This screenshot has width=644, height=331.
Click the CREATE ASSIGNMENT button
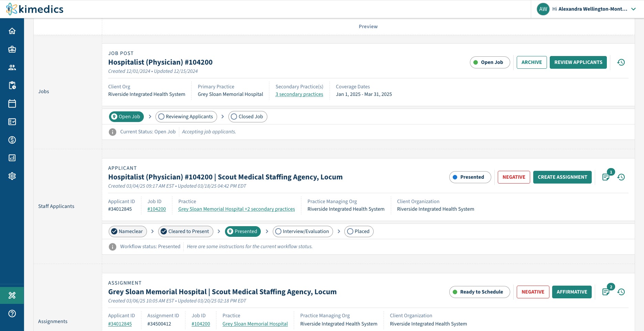[x=562, y=177]
